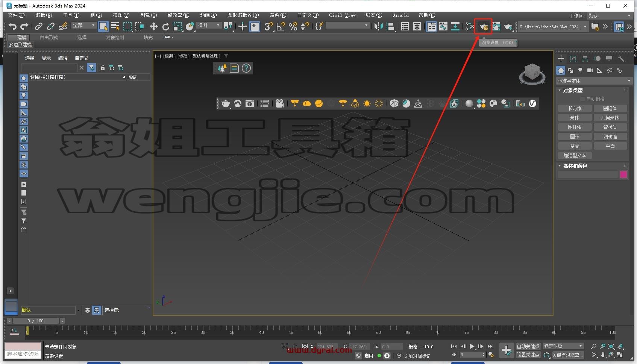637x364 pixels.
Task: Jump to end of animation button
Action: pos(490,346)
